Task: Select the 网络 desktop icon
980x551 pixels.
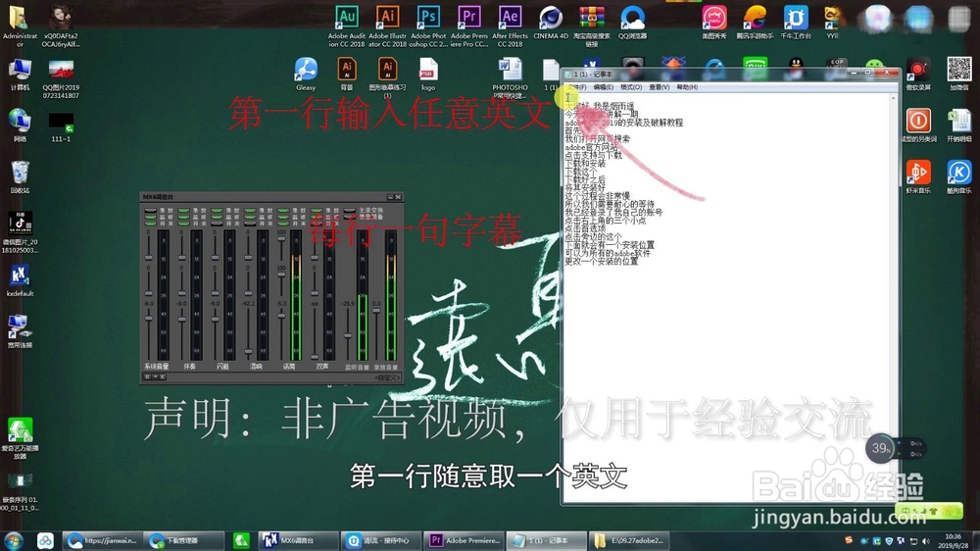Action: pos(20,125)
